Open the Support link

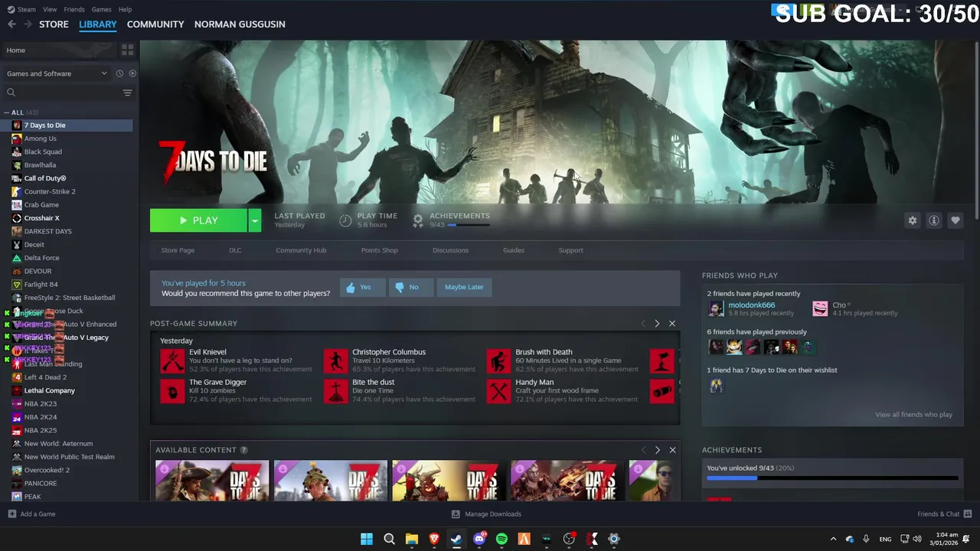pyautogui.click(x=570, y=250)
